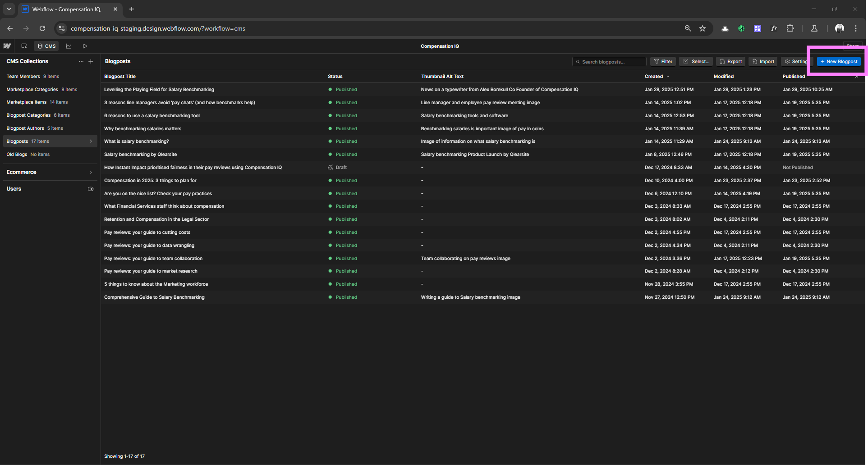Reload the page
This screenshot has width=868, height=465.
tap(42, 28)
